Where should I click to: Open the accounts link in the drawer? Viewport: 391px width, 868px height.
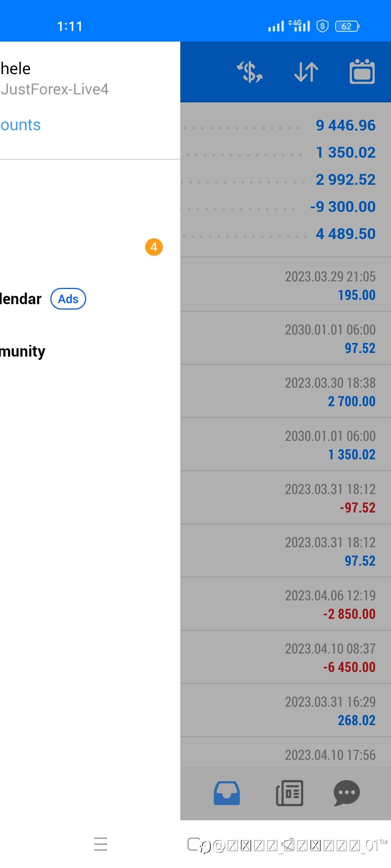point(20,125)
